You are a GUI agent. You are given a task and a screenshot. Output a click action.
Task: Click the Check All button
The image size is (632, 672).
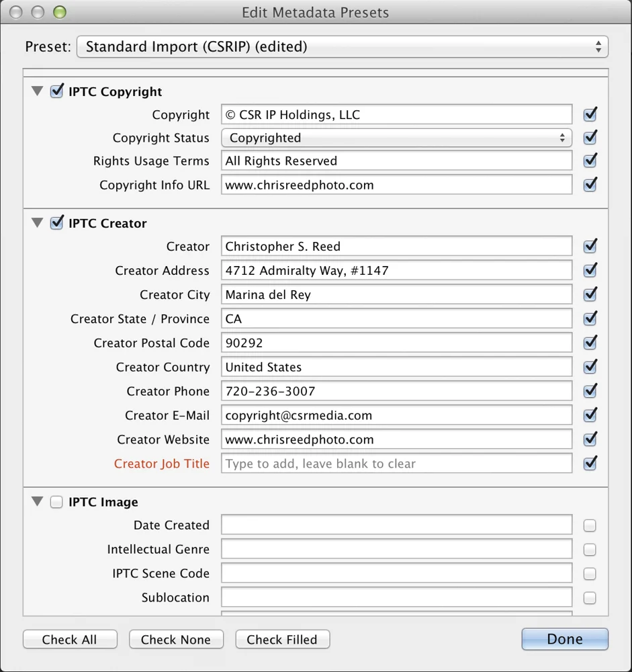click(70, 640)
